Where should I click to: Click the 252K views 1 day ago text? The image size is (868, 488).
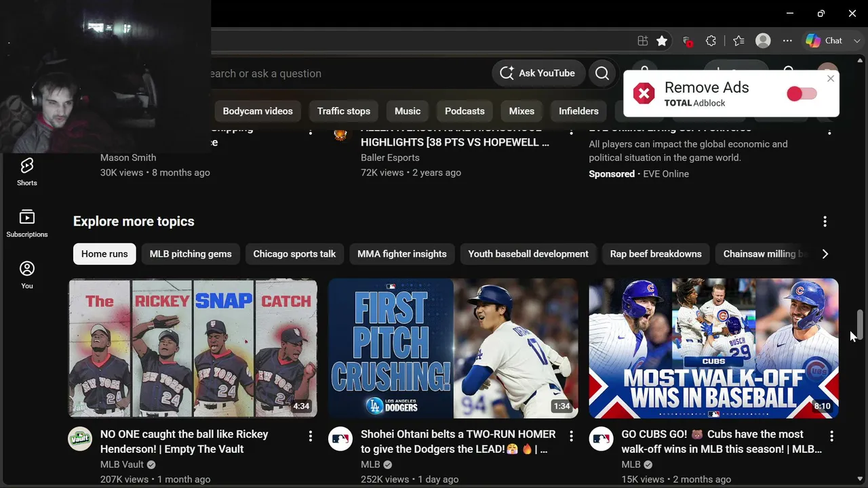pyautogui.click(x=410, y=479)
